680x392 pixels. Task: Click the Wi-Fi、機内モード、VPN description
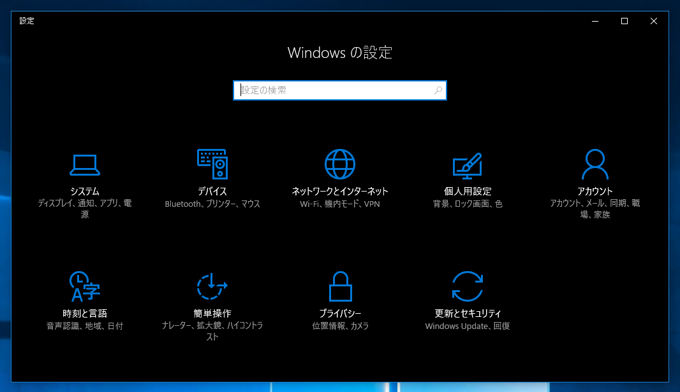click(x=340, y=204)
